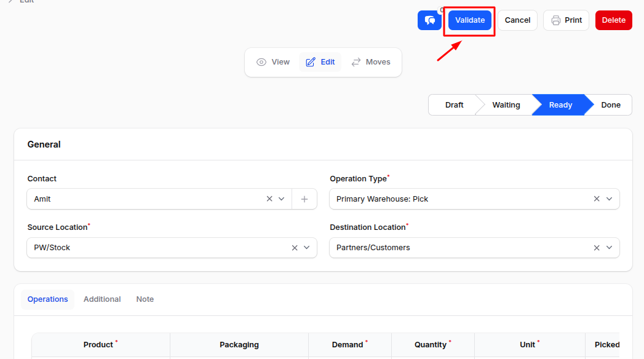Switch to the Additional tab
Screen dimensions: 644x359
tap(102, 299)
